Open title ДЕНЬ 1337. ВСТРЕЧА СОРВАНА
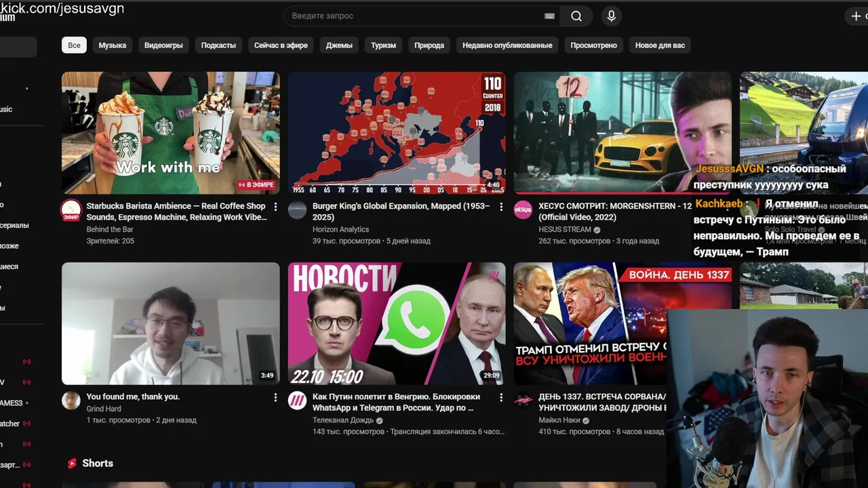The width and height of the screenshot is (868, 488). [x=602, y=402]
